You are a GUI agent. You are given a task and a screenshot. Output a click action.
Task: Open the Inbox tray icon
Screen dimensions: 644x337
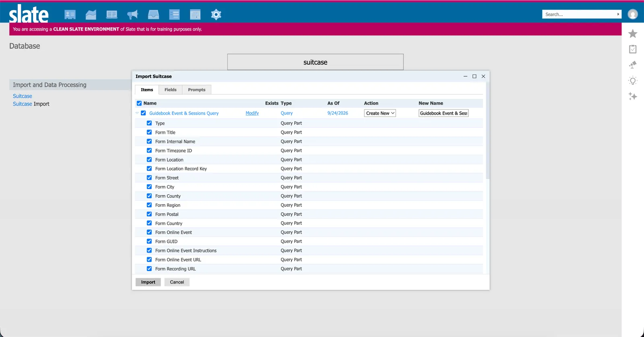tap(153, 15)
